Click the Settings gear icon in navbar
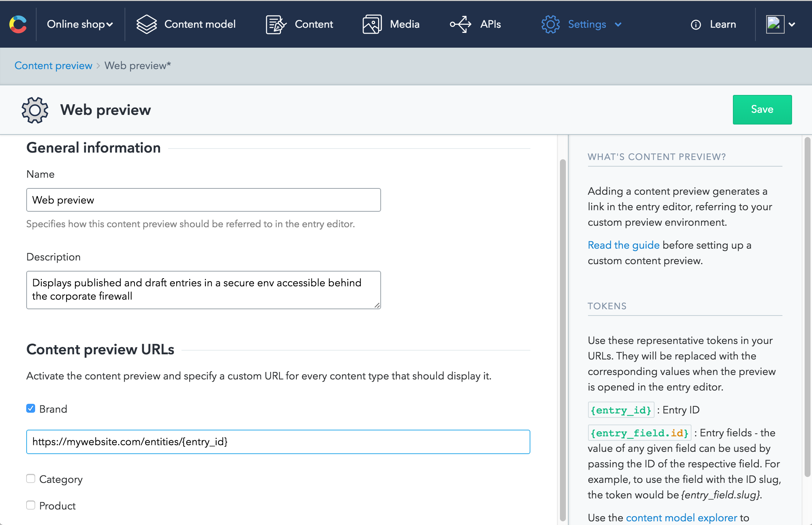Image resolution: width=812 pixels, height=525 pixels. 548,24
